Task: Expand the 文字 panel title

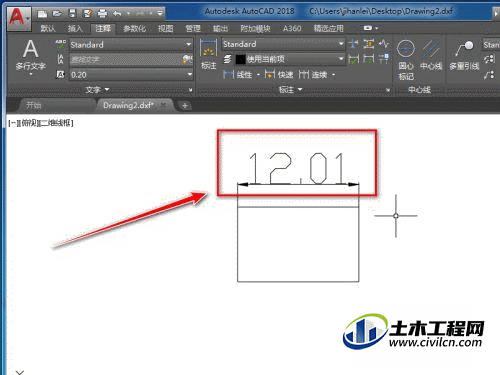Action: [97, 89]
